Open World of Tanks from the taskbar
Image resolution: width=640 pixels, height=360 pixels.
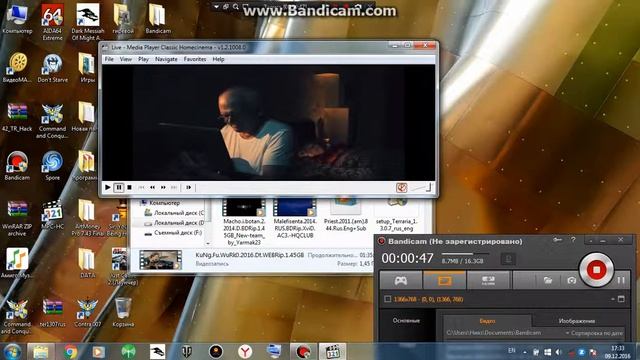pos(186,351)
